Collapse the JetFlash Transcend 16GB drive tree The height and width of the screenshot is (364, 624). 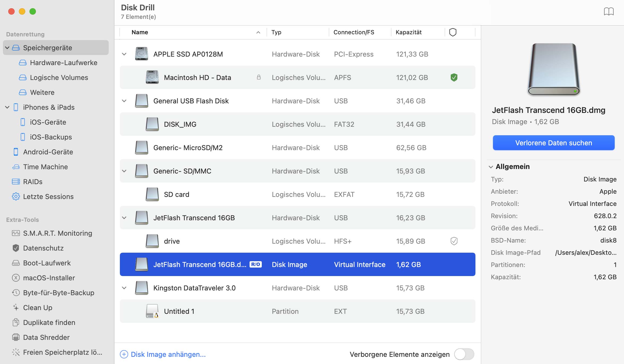(125, 218)
